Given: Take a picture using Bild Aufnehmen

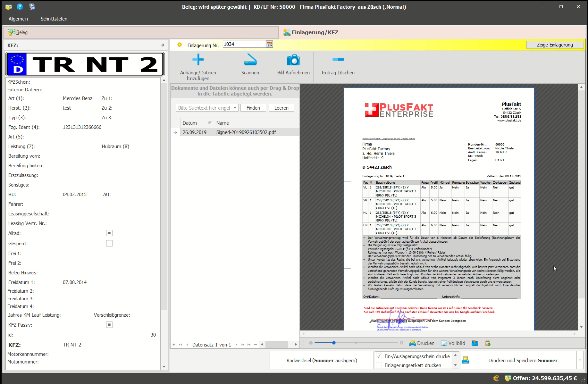Looking at the screenshot, I should (293, 65).
